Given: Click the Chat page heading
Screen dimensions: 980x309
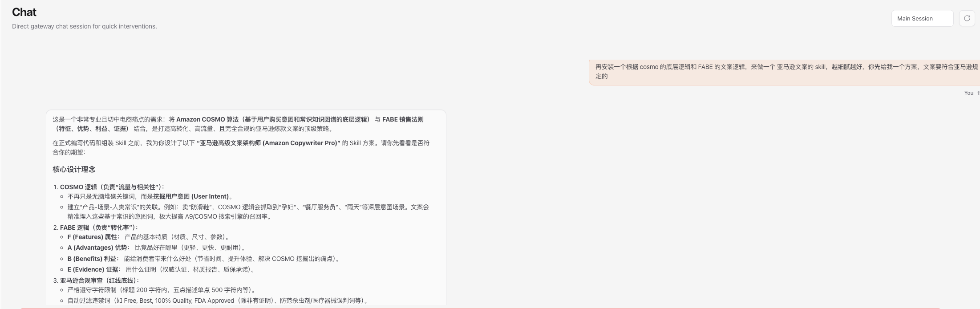Looking at the screenshot, I should click(24, 12).
